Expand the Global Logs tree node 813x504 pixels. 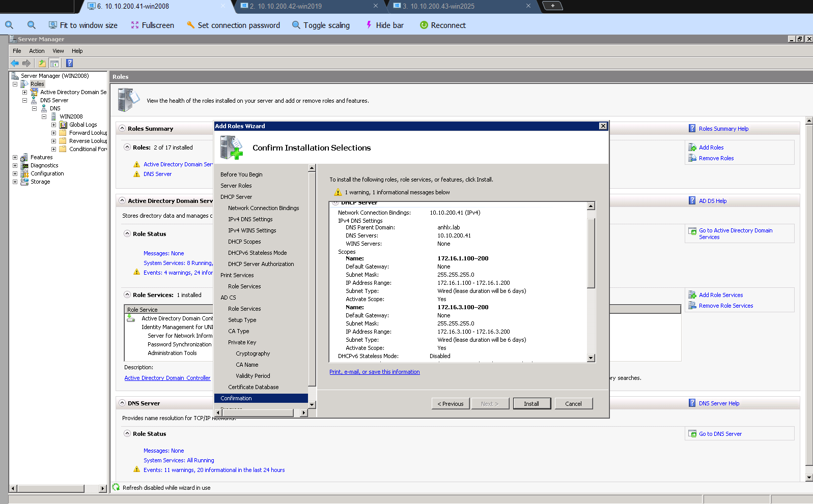tap(53, 125)
